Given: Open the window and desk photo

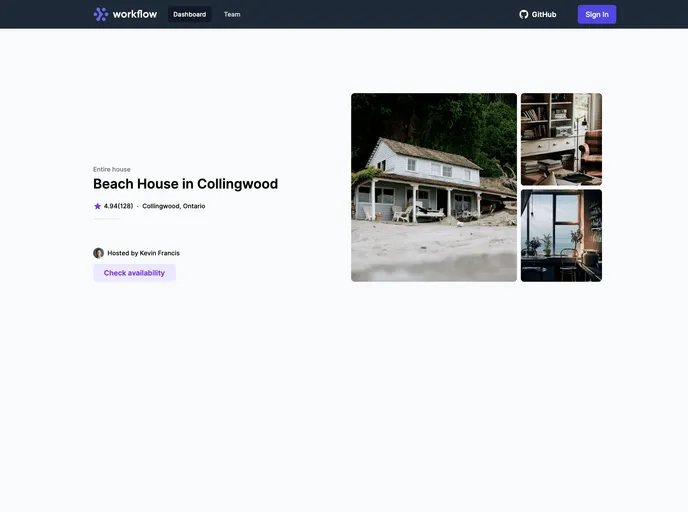Looking at the screenshot, I should click(561, 235).
